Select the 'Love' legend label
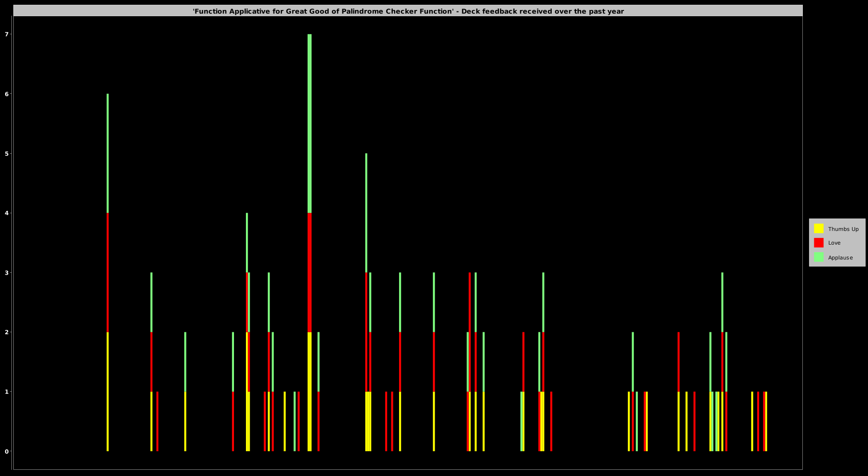The height and width of the screenshot is (476, 868). click(834, 243)
